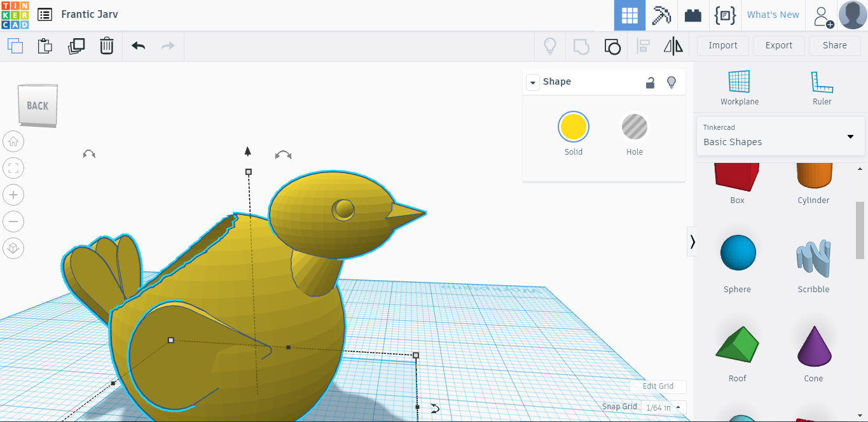This screenshot has width=868, height=422.
Task: Click the Export button
Action: coord(779,45)
